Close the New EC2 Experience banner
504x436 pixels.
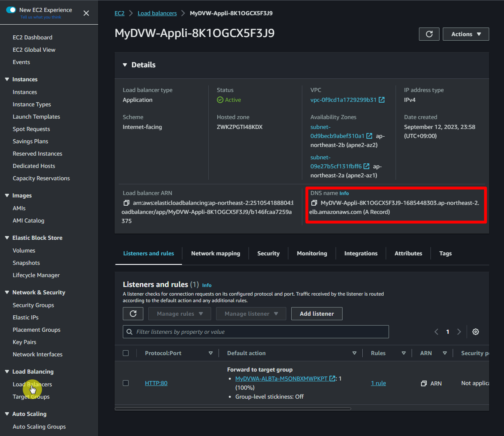point(86,13)
